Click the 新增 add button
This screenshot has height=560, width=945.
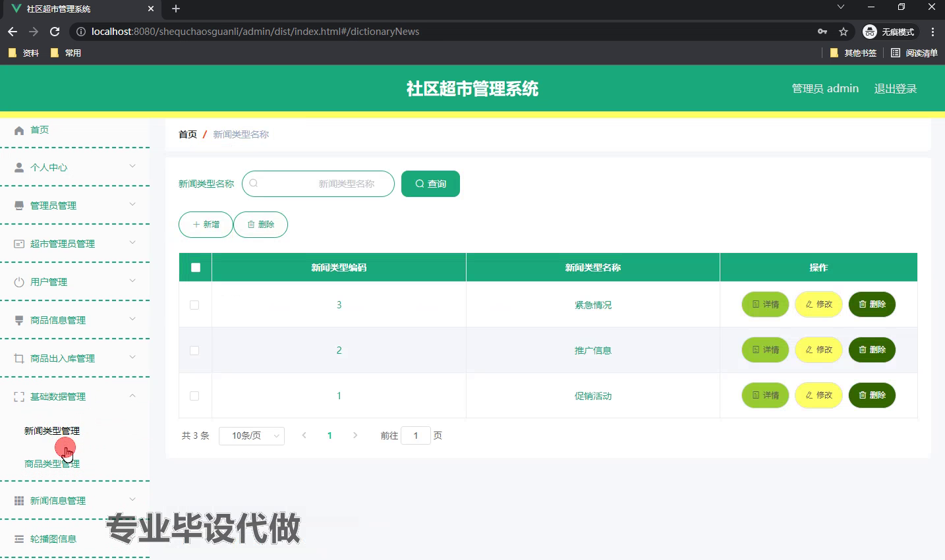click(206, 225)
